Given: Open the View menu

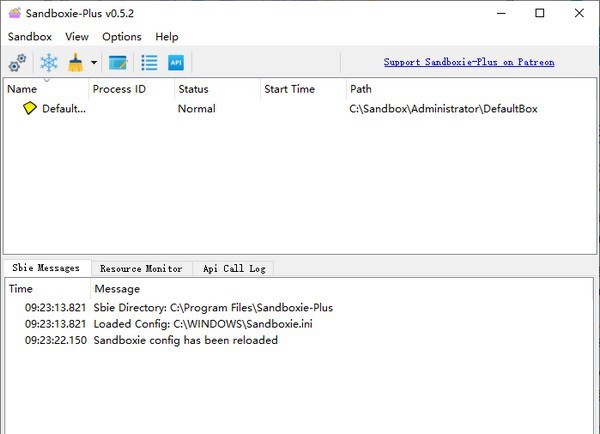Looking at the screenshot, I should pos(77,37).
